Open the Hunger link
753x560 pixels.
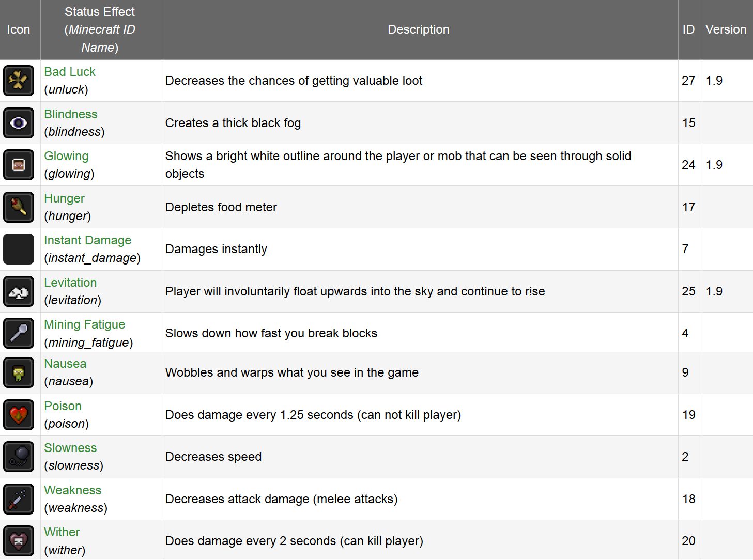pos(64,198)
